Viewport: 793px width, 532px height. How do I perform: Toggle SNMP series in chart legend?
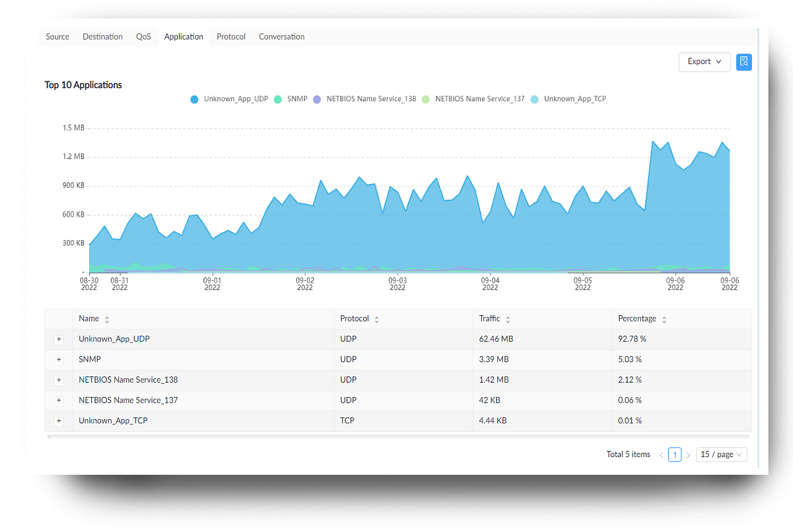pyautogui.click(x=291, y=99)
